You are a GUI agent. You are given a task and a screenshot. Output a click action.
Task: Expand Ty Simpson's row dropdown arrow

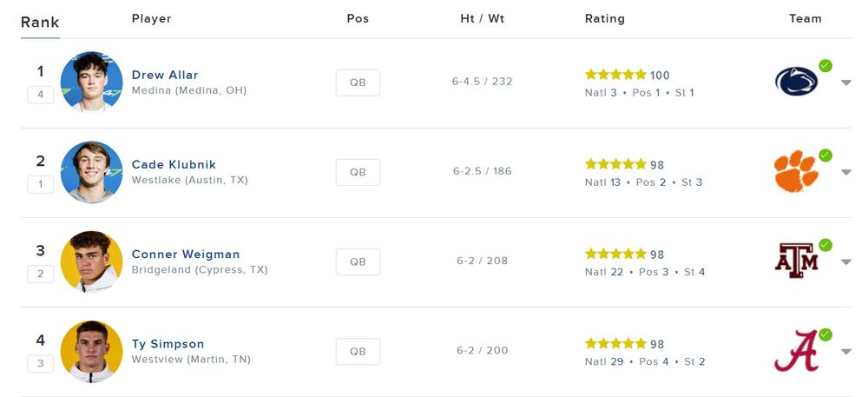[x=846, y=352]
